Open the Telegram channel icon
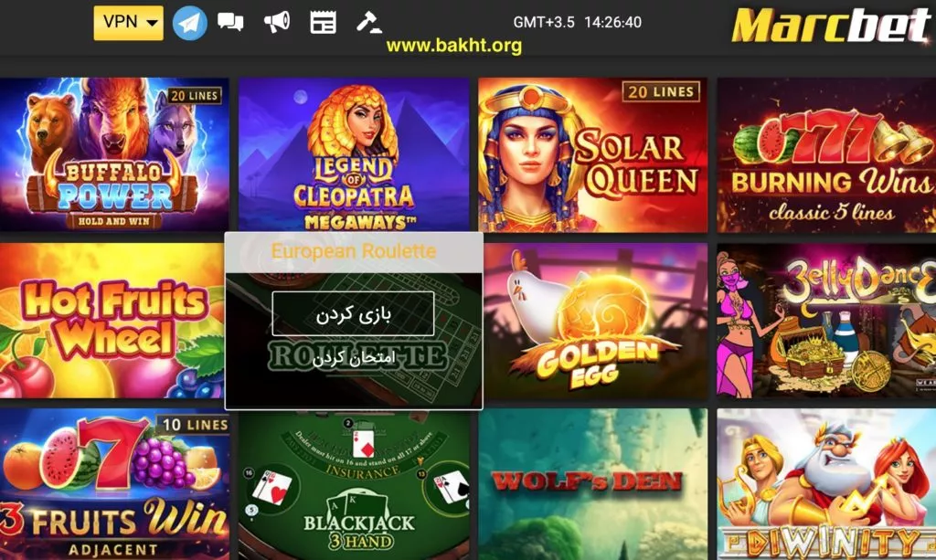Viewport: 936px width, 560px height. click(190, 23)
